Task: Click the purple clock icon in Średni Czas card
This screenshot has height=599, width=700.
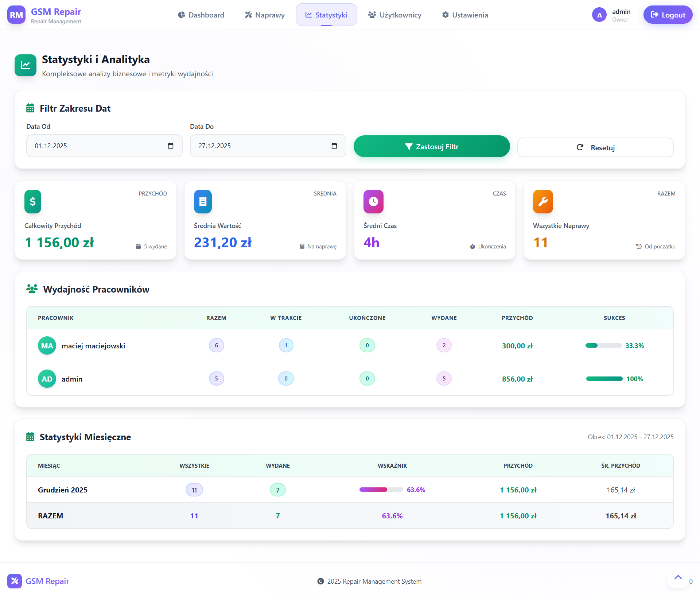Action: [373, 201]
